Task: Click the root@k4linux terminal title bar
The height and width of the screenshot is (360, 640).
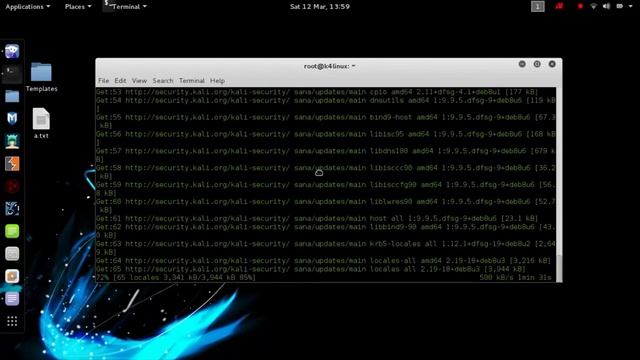Action: (329, 66)
